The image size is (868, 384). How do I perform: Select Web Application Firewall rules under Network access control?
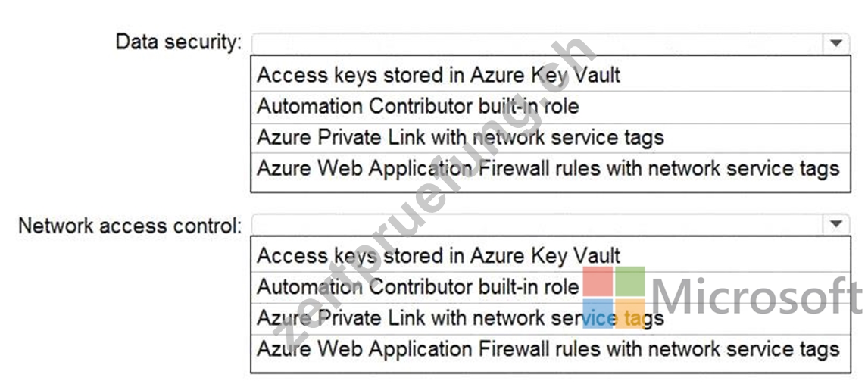click(x=550, y=350)
